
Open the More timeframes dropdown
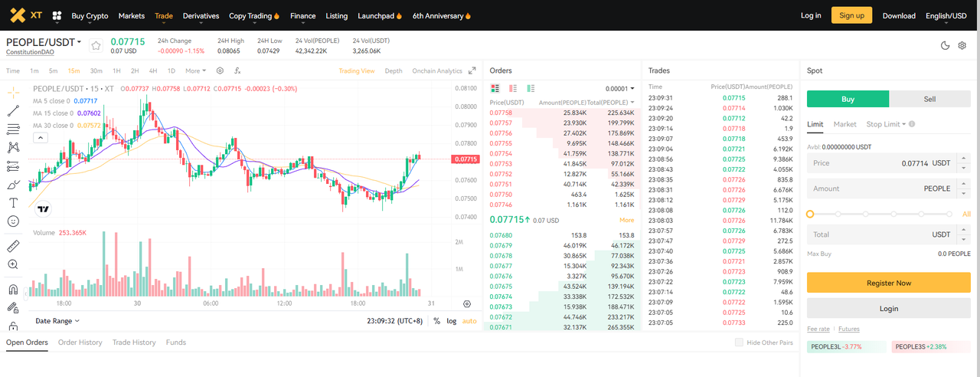[x=195, y=70]
